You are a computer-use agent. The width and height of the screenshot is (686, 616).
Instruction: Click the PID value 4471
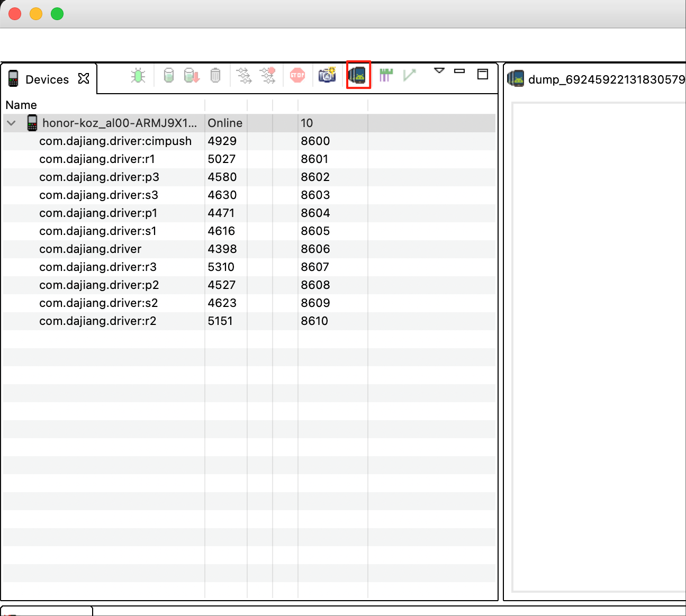click(x=221, y=213)
